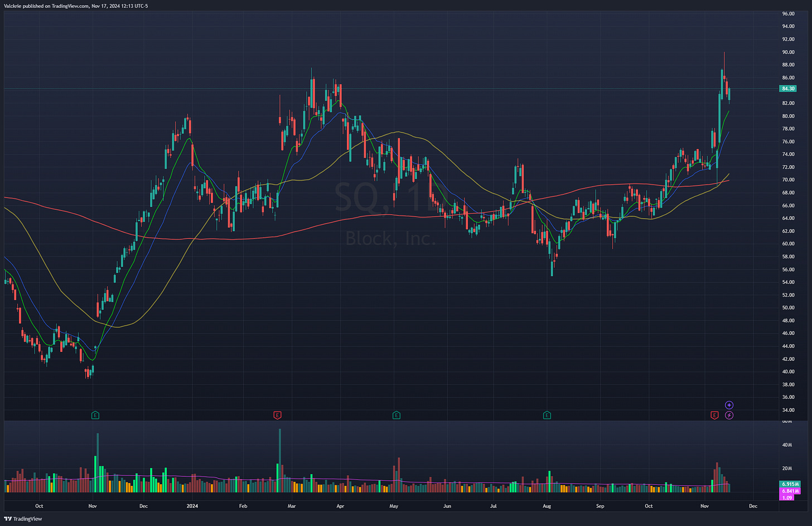
Task: Click the purple lightning bolt event icon
Action: click(729, 415)
